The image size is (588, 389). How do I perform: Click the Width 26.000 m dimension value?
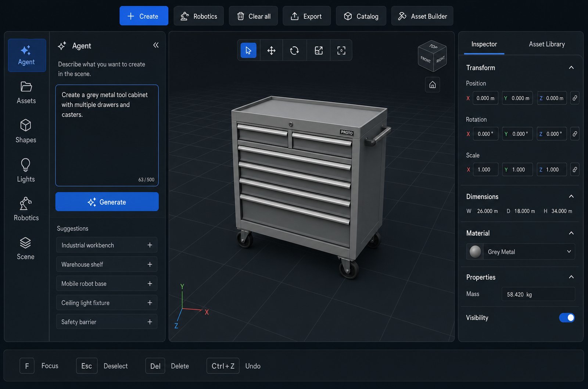point(487,211)
